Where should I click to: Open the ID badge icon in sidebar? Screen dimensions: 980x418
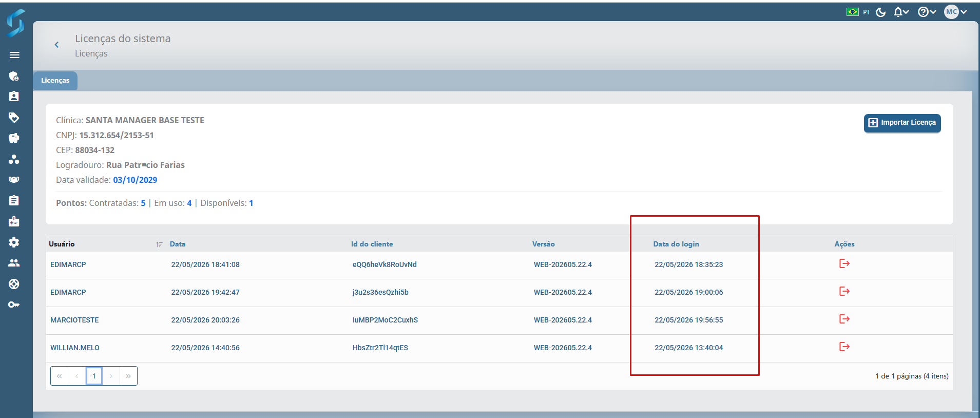[x=14, y=97]
